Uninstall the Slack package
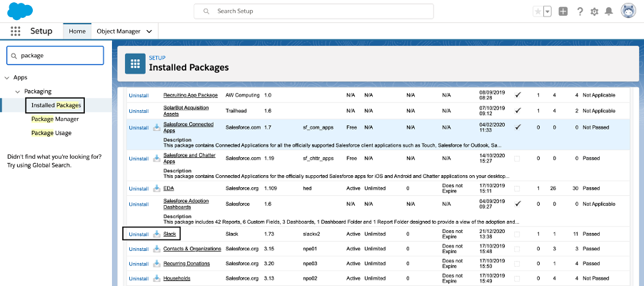644x286 pixels. pyautogui.click(x=139, y=234)
